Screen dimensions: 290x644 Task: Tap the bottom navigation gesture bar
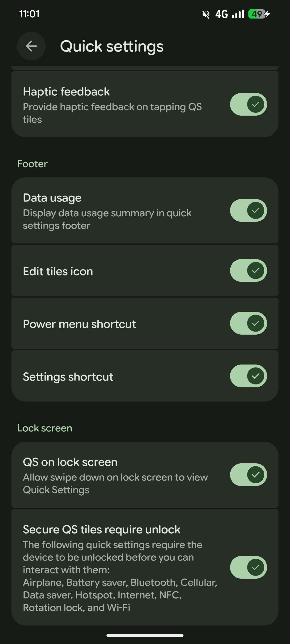coord(145,635)
